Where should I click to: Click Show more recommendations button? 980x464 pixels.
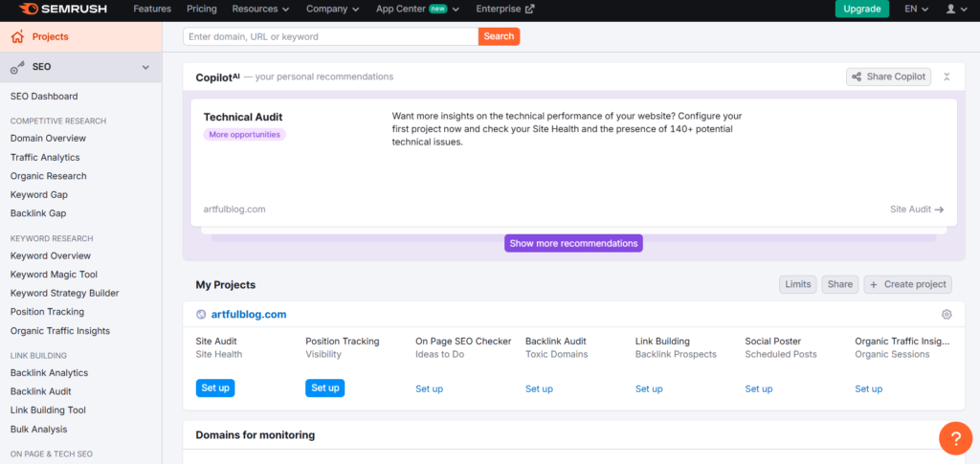(x=573, y=244)
